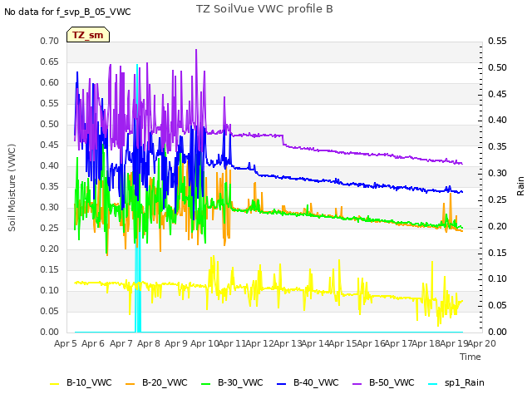The image size is (532, 399).
Task: Click the 0.70 left axis value
Action: pos(50,41)
